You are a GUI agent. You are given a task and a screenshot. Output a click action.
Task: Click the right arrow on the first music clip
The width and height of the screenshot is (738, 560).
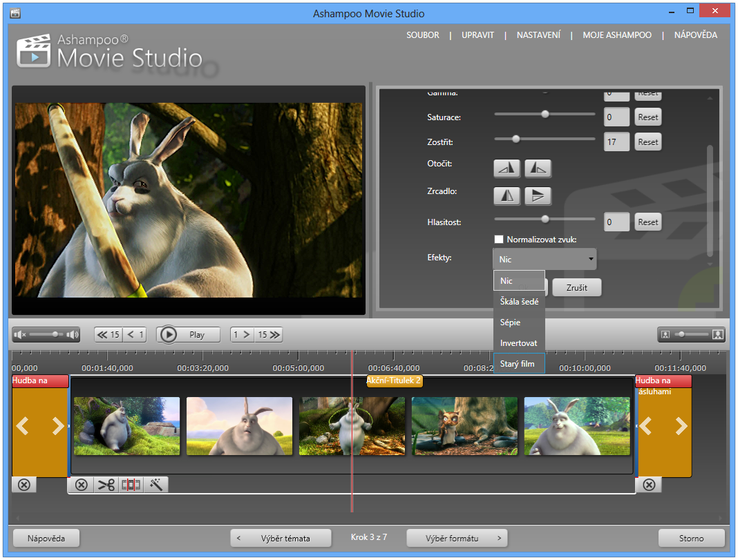(x=58, y=426)
